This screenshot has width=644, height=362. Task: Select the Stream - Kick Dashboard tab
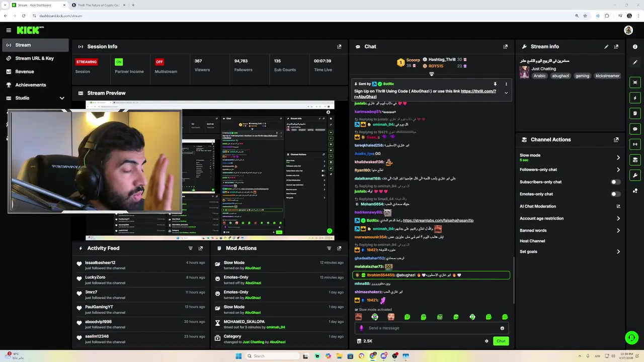(38, 5)
